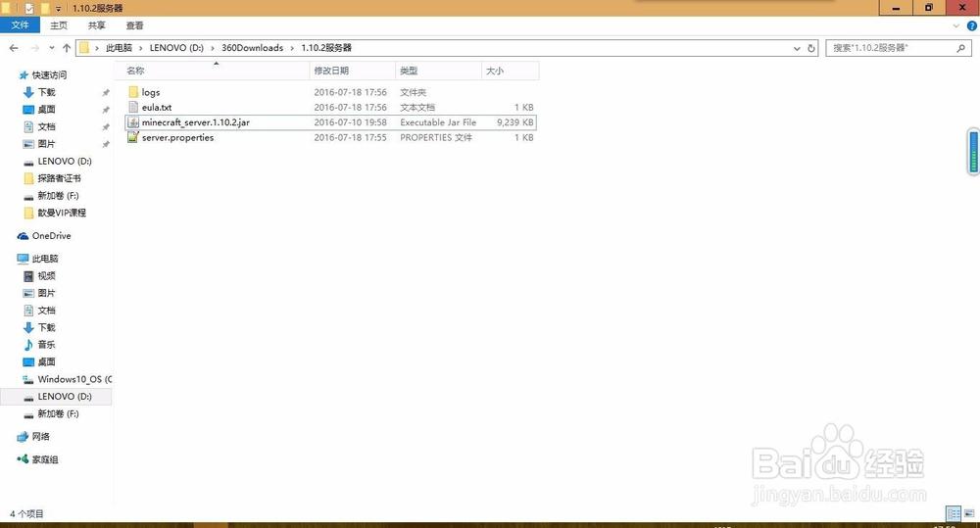Open the recent locations dropdown
The height and width of the screenshot is (528, 980).
(x=51, y=47)
